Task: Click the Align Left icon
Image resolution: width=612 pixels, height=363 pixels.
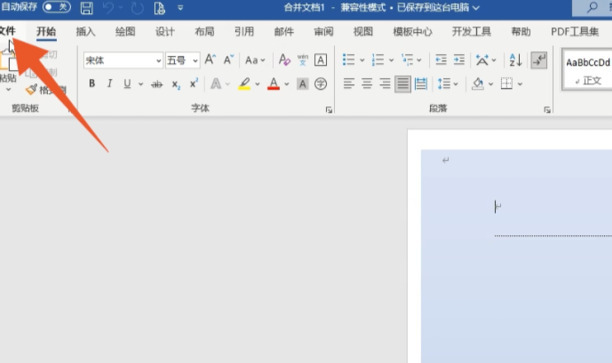Action: tap(349, 84)
